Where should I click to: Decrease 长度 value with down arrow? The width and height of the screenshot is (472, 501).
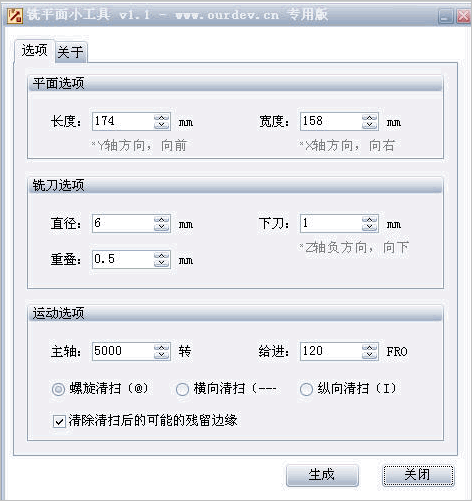(162, 125)
